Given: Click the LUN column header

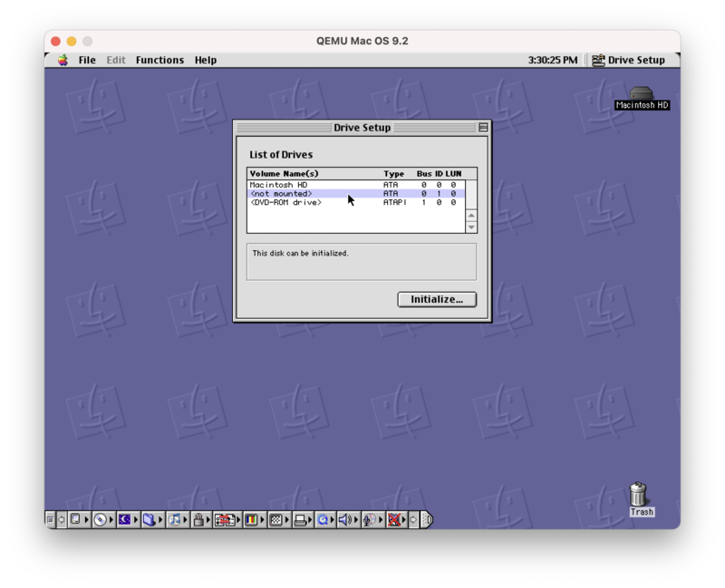Looking at the screenshot, I should pyautogui.click(x=454, y=174).
